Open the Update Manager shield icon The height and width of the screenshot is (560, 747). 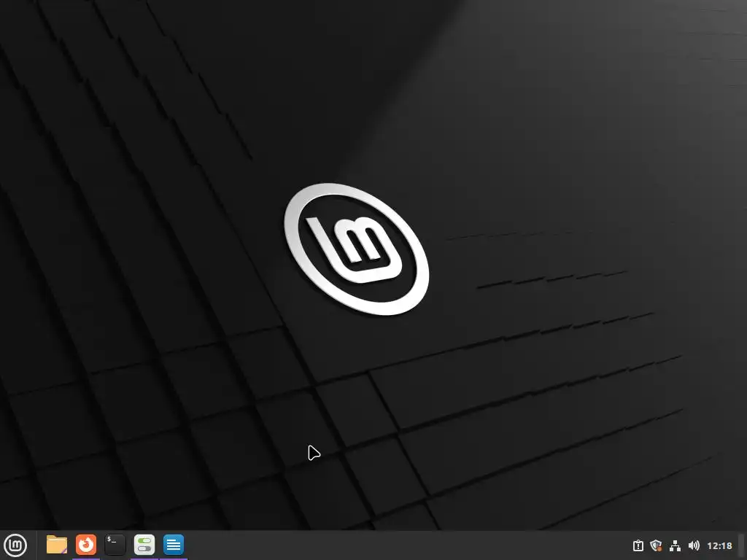point(656,545)
